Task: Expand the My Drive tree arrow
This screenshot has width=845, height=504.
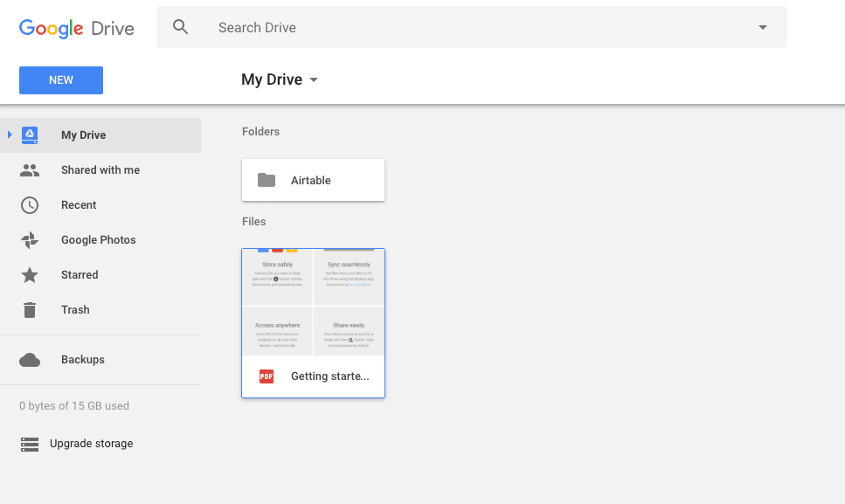Action: (9, 135)
